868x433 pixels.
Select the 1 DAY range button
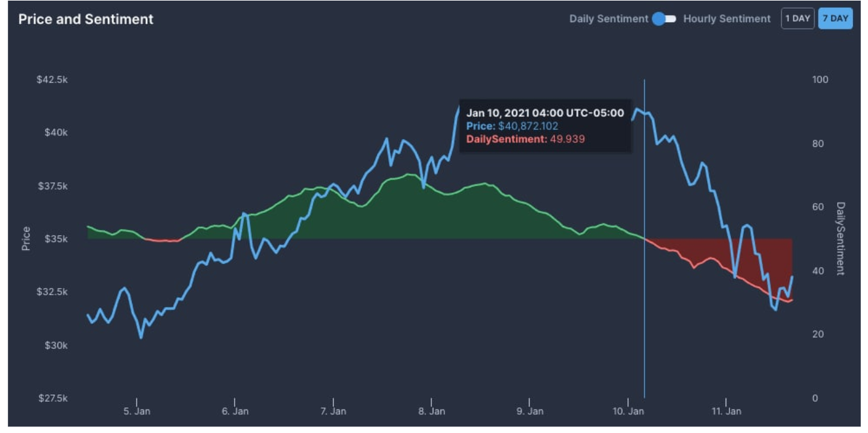click(797, 18)
